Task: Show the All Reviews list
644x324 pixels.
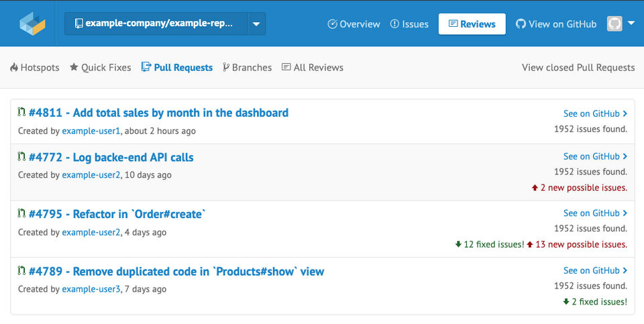Action: (313, 68)
